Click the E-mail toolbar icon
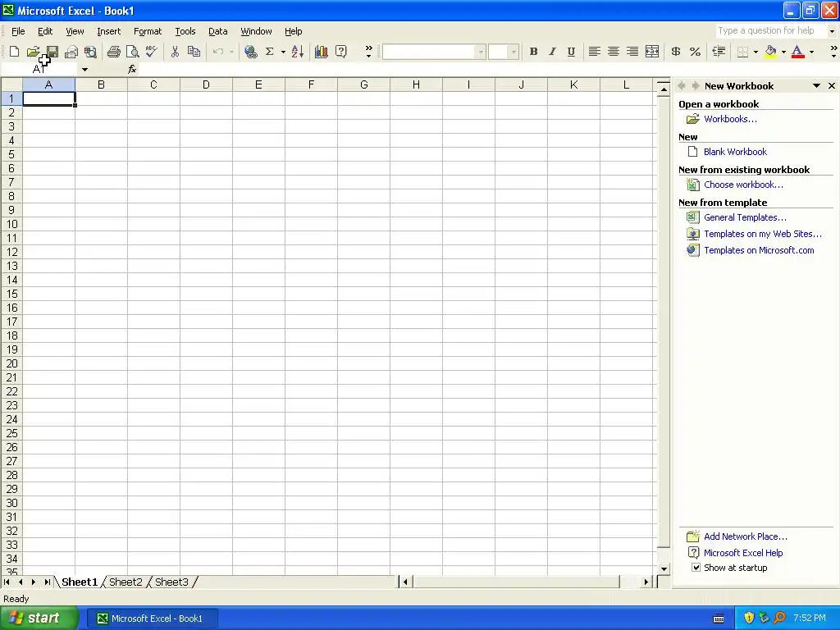The image size is (840, 630). 71,52
